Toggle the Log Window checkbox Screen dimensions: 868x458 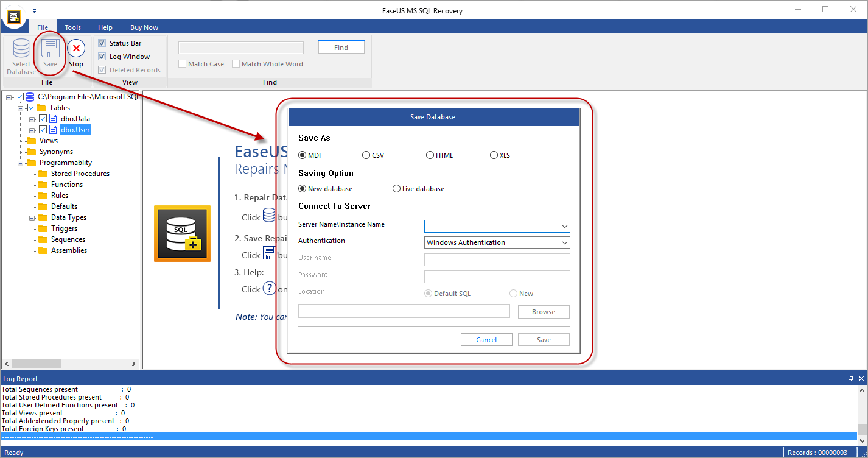(x=102, y=57)
